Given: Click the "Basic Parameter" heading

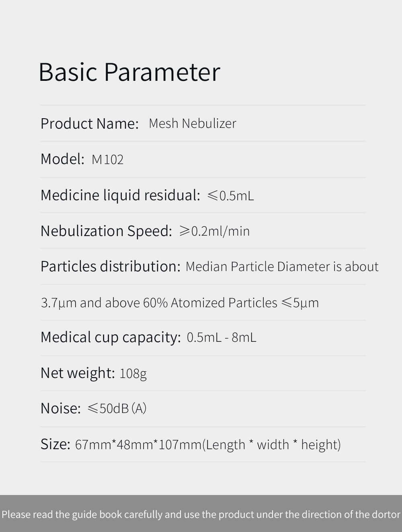Looking at the screenshot, I should (129, 72).
